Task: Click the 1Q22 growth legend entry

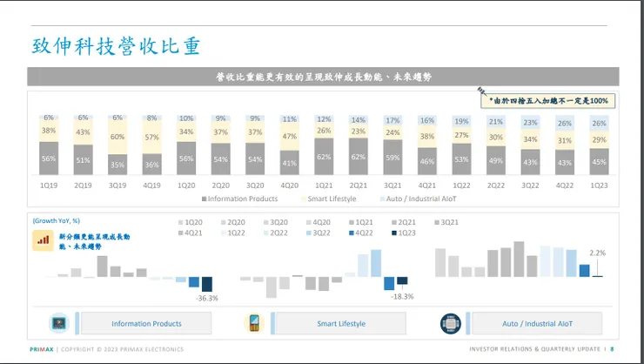Action: [x=233, y=233]
